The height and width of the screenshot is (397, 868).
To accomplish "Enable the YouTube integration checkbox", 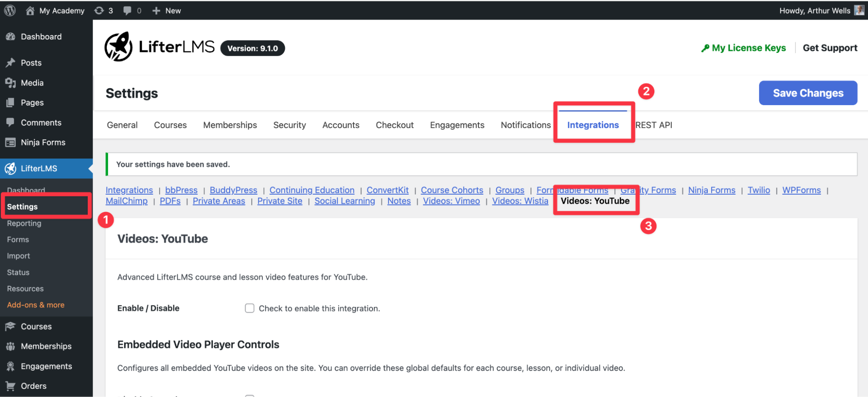I will pos(250,308).
